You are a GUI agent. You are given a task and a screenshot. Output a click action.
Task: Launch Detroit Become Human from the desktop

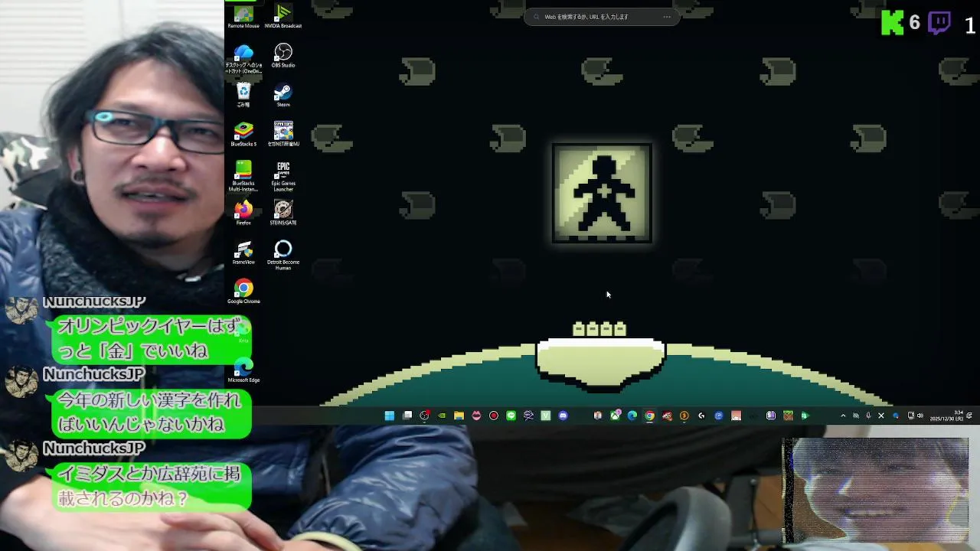point(283,255)
